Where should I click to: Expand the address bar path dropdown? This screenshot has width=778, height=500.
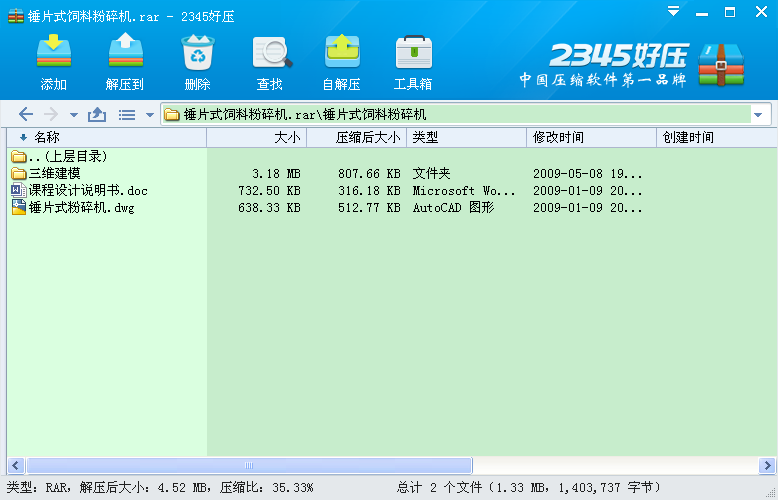click(757, 115)
